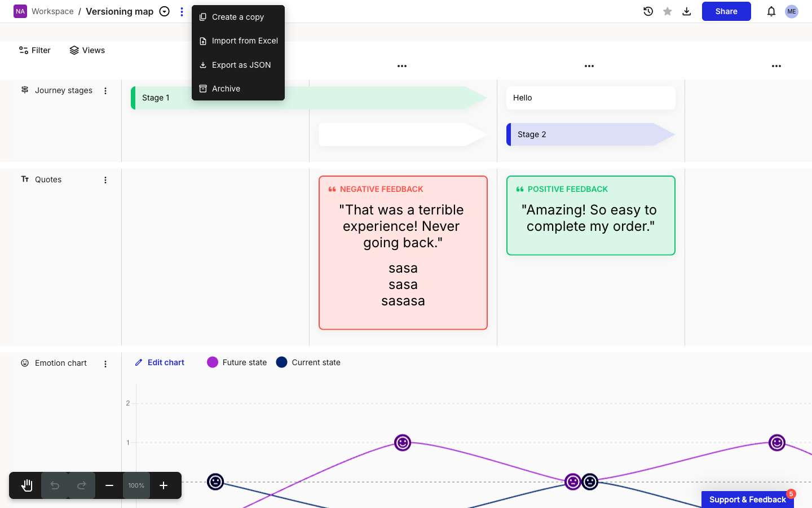812x508 pixels.
Task: Open the Positive Feedback quote card
Action: pos(591,216)
